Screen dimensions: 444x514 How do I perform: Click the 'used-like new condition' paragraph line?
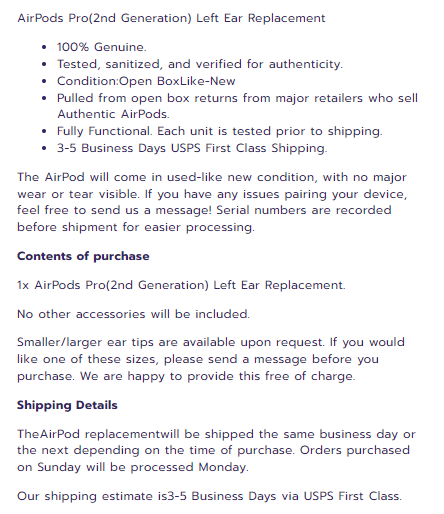(x=212, y=177)
